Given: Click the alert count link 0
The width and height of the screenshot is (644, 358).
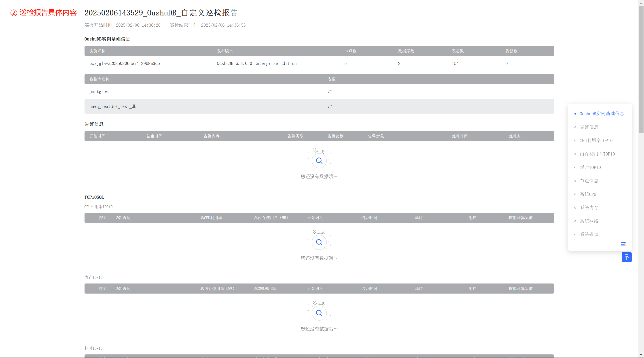Looking at the screenshot, I should pos(506,64).
